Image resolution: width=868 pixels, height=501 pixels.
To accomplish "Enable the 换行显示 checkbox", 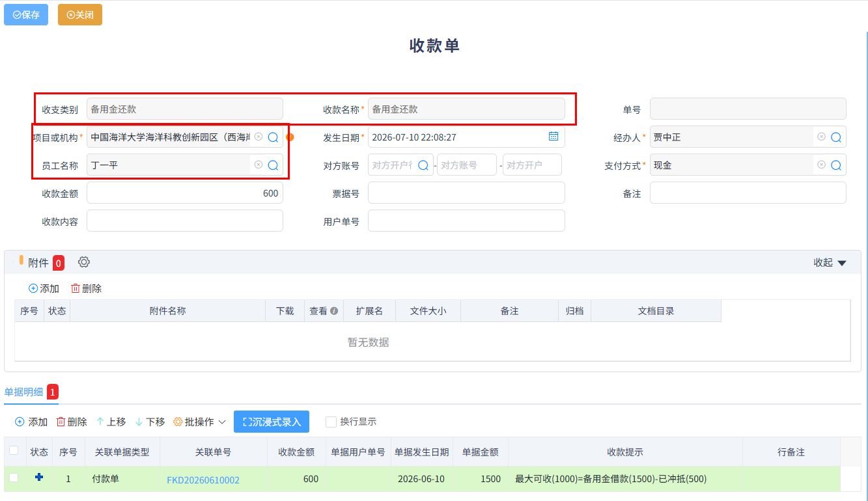I will (331, 422).
